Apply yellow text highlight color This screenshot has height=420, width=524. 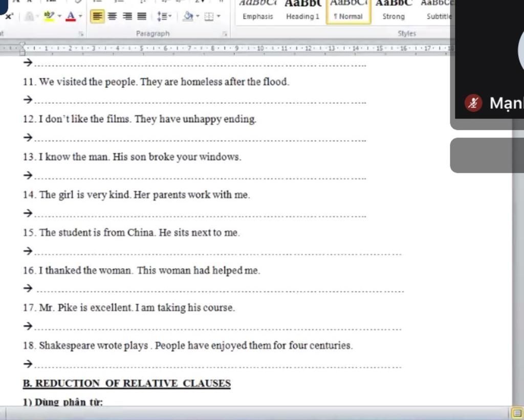coord(49,16)
